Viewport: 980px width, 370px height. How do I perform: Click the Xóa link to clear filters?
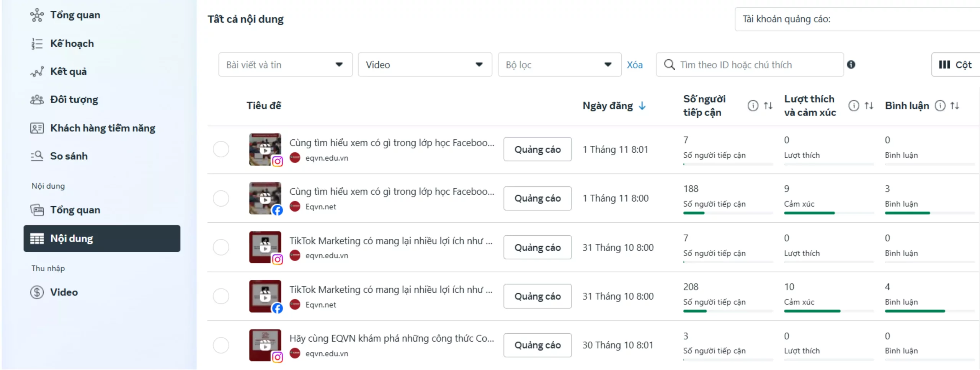(x=634, y=65)
